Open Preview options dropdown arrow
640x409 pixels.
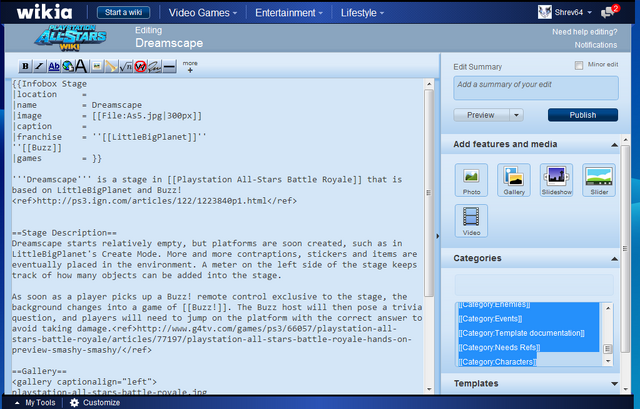(516, 115)
